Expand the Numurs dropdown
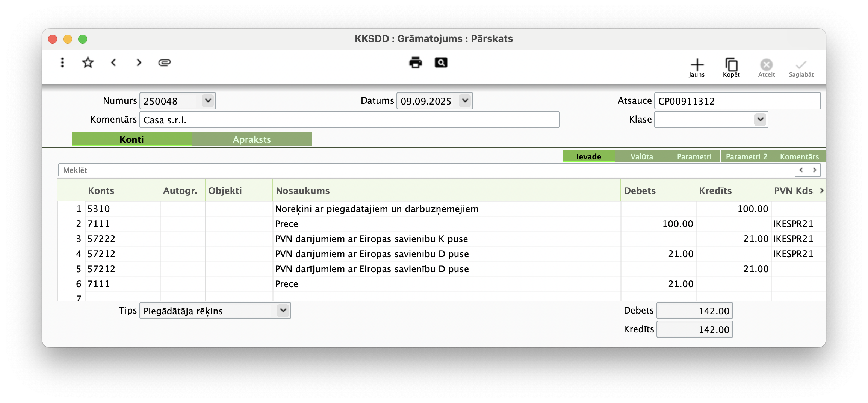Image resolution: width=868 pixels, height=403 pixels. [x=208, y=101]
